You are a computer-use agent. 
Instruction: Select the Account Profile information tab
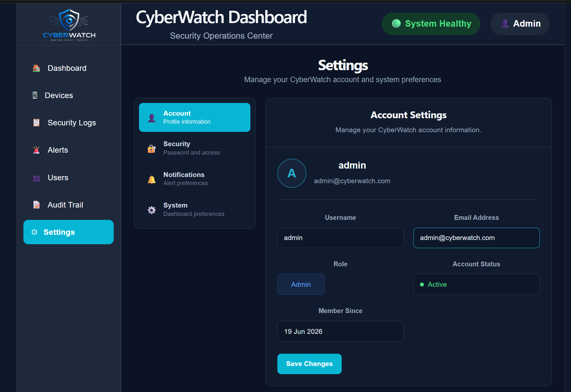click(195, 117)
